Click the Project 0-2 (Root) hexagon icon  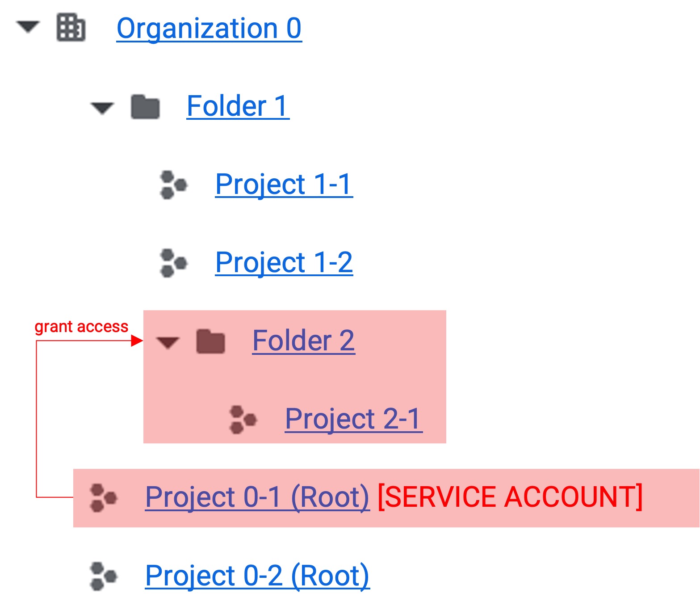tap(103, 576)
